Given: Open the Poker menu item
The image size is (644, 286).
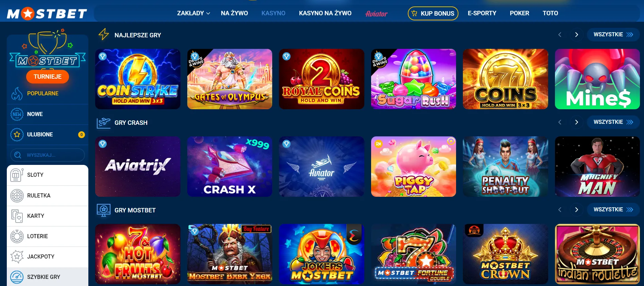Looking at the screenshot, I should coord(519,13).
